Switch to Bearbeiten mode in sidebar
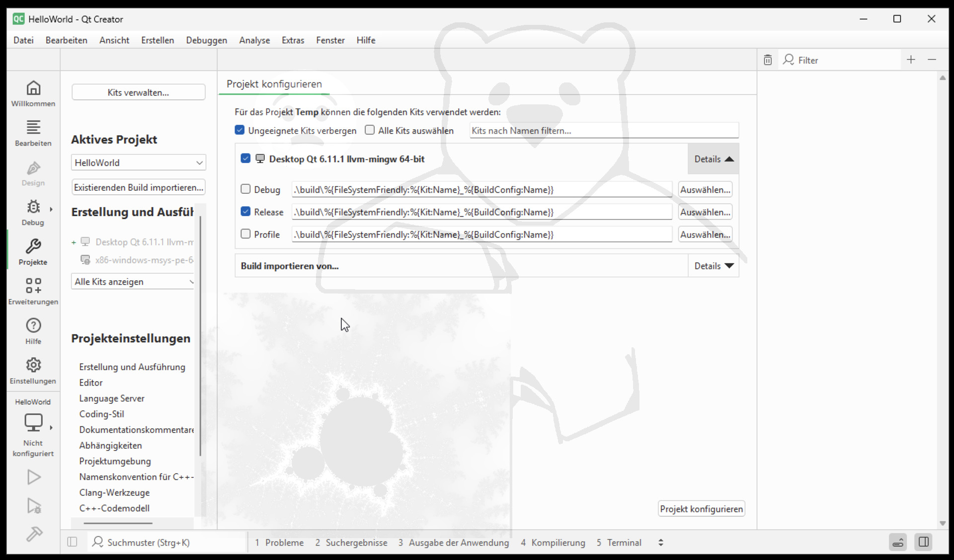Image resolution: width=954 pixels, height=560 pixels. (x=33, y=133)
